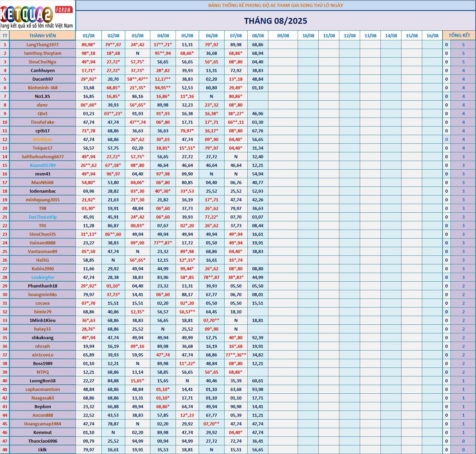Select member name SieuChoiNgu
This screenshot has width=476, height=454.
click(42, 62)
